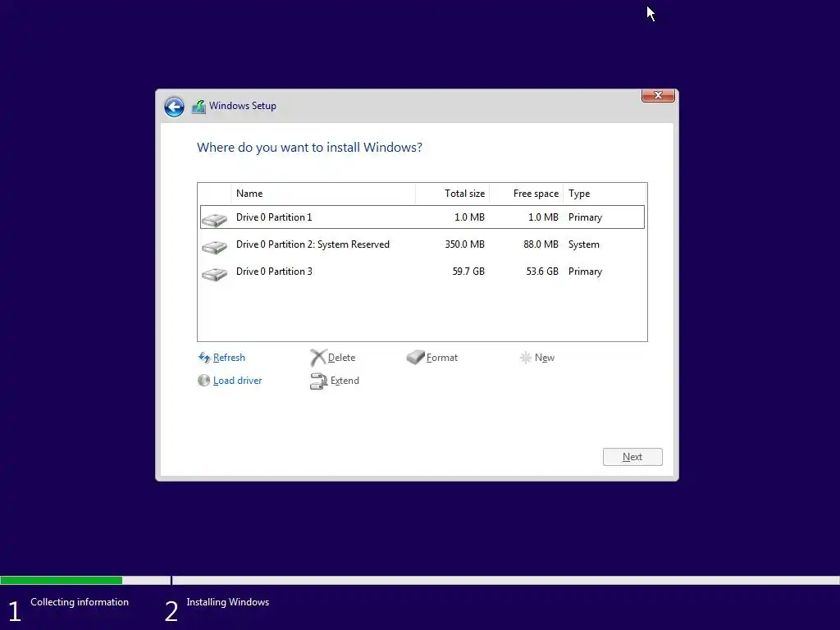The image size is (840, 630).
Task: Refresh the partition list via Refresh link
Action: tap(229, 358)
